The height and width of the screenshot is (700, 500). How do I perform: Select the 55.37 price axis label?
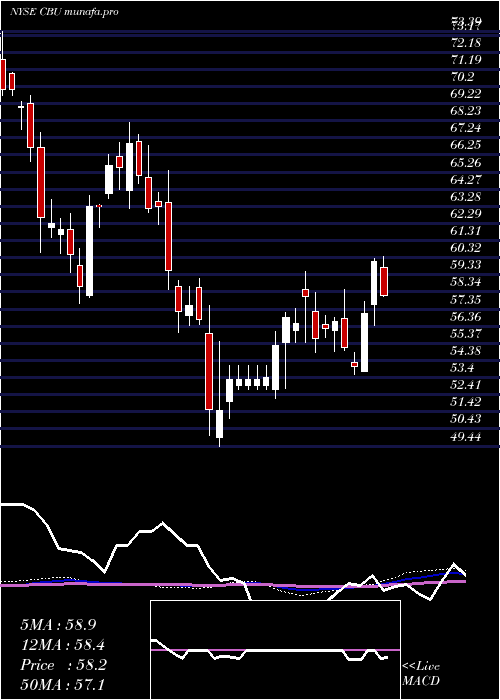466,334
